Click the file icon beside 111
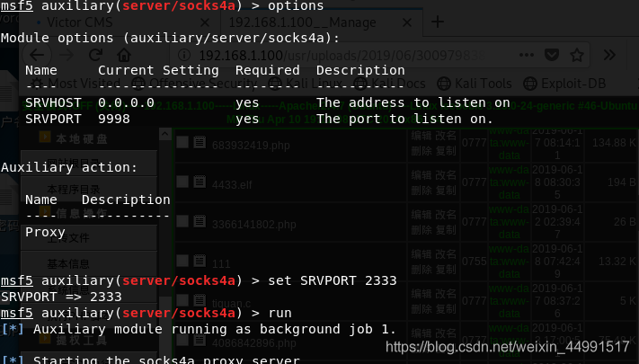Image resolution: width=639 pixels, height=364 pixels. [x=200, y=261]
